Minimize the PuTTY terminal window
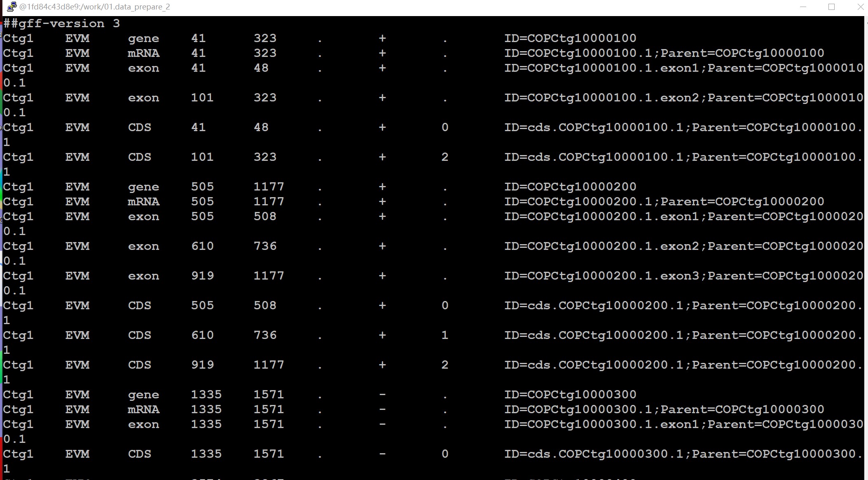The image size is (868, 480). click(803, 7)
